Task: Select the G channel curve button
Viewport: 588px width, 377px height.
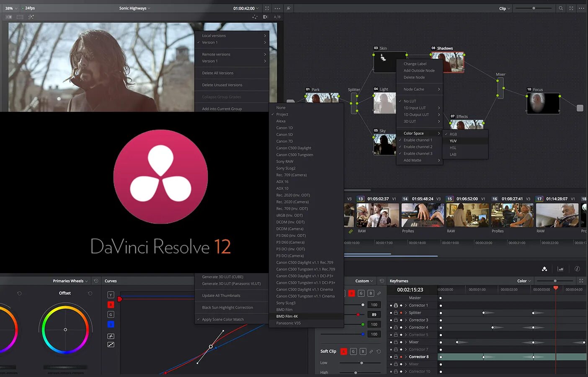Action: pos(111,314)
